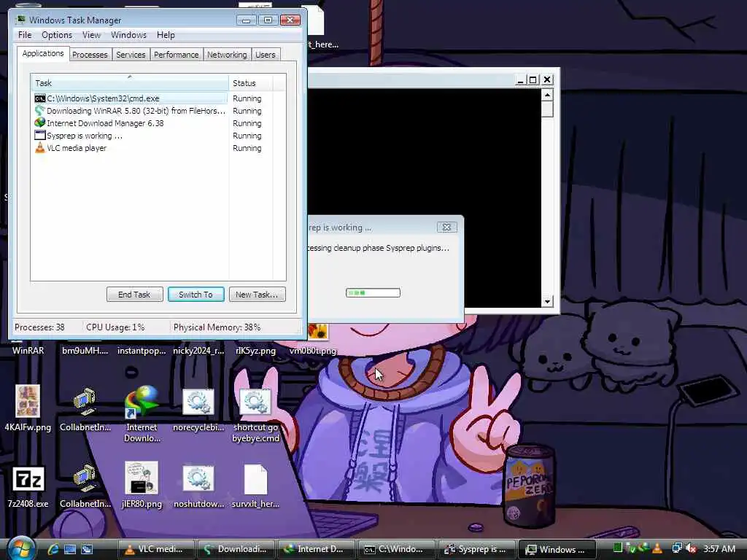The width and height of the screenshot is (747, 560).
Task: Click Switch To button
Action: 196,295
